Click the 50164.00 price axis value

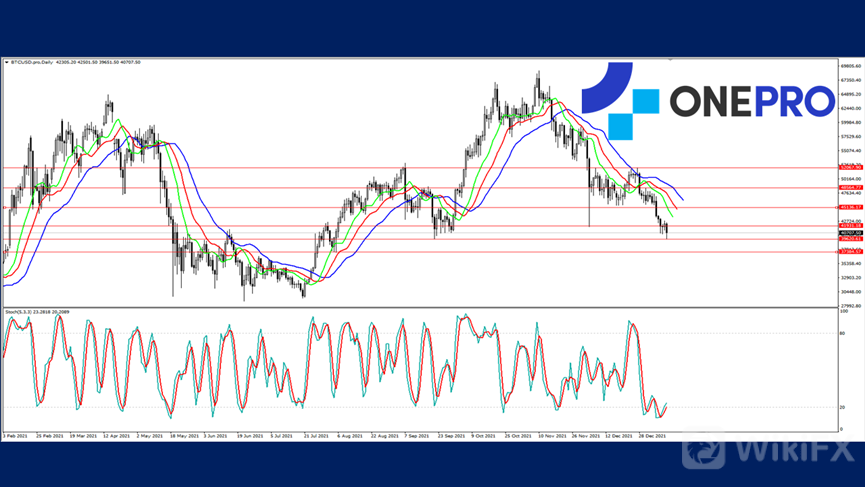851,179
